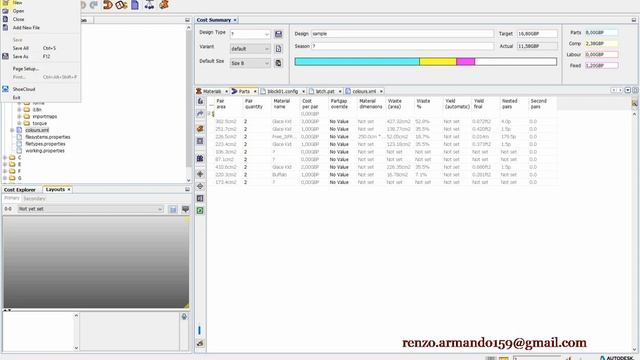640x360 pixels.
Task: Choose Add New File from the File menu
Action: click(x=26, y=28)
